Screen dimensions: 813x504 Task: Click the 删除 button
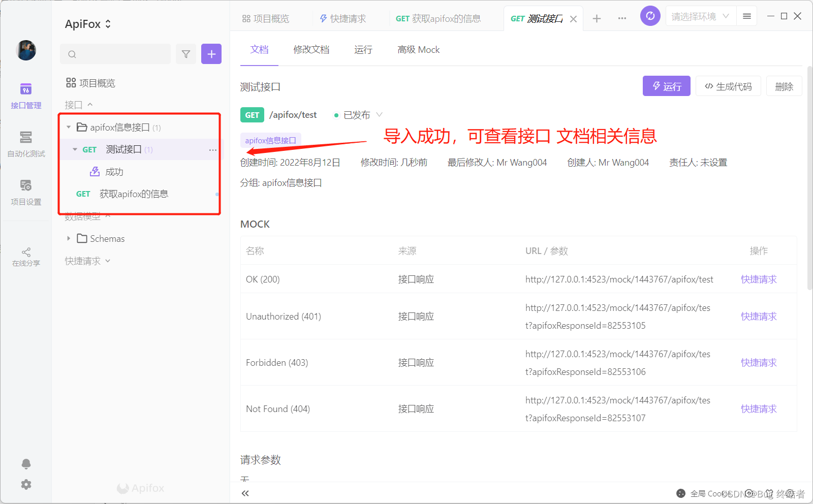pyautogui.click(x=784, y=86)
